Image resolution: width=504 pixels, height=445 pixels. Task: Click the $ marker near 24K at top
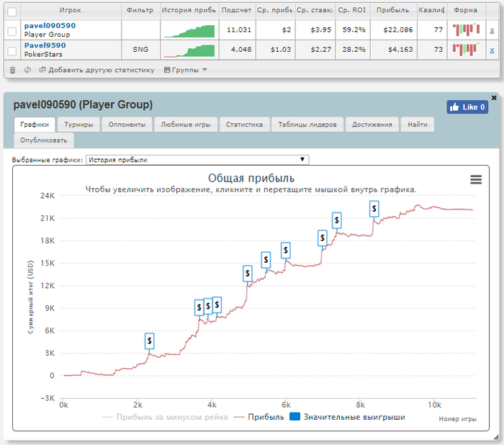point(374,209)
